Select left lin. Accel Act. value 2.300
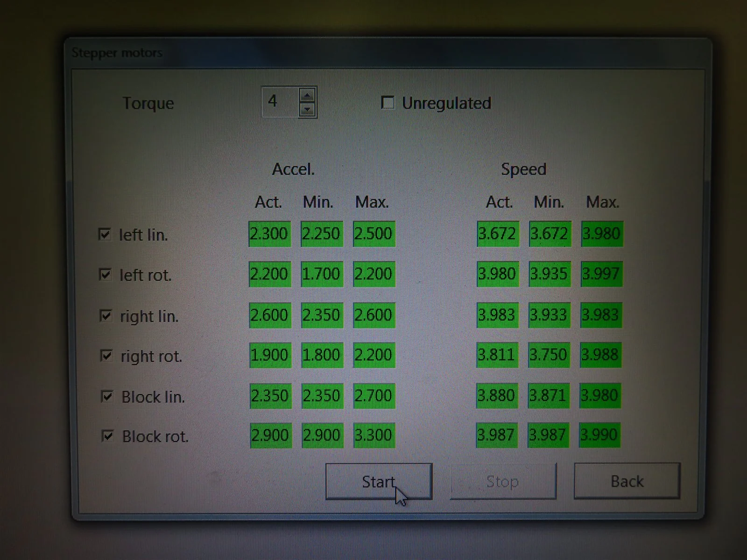 tap(269, 234)
